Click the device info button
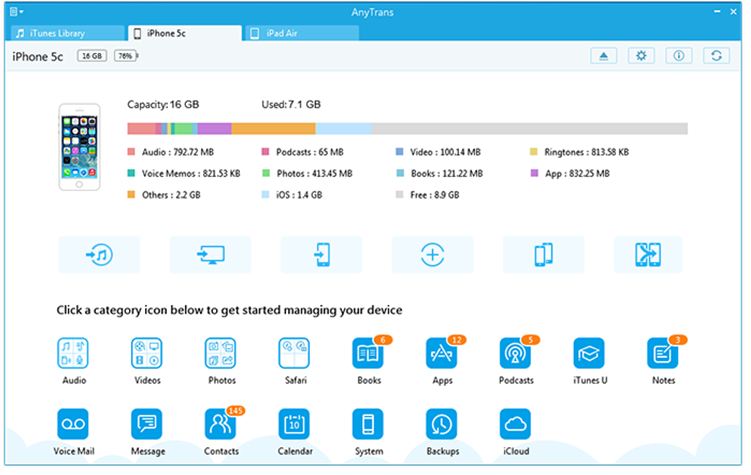Viewport: 751px width, 475px height. tap(679, 56)
